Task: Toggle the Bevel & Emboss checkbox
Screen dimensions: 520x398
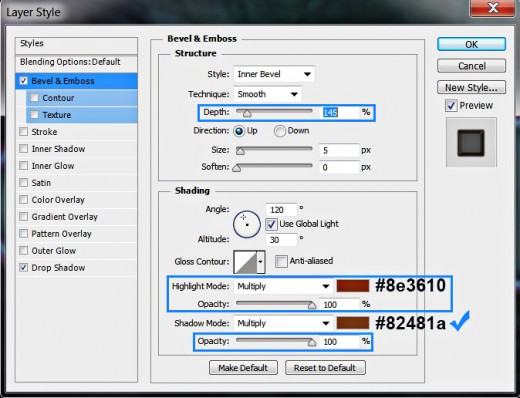Action: coord(24,81)
